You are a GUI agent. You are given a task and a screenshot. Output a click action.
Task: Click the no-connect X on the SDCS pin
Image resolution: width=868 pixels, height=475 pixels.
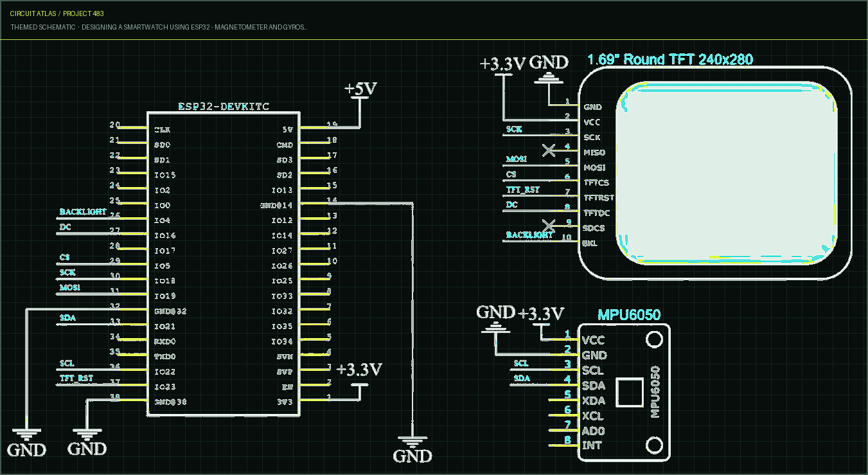(x=549, y=226)
